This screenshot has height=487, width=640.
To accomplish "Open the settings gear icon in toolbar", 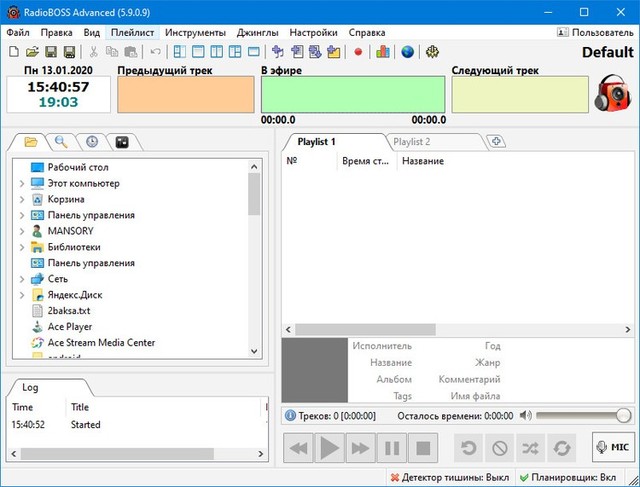I will (x=432, y=52).
